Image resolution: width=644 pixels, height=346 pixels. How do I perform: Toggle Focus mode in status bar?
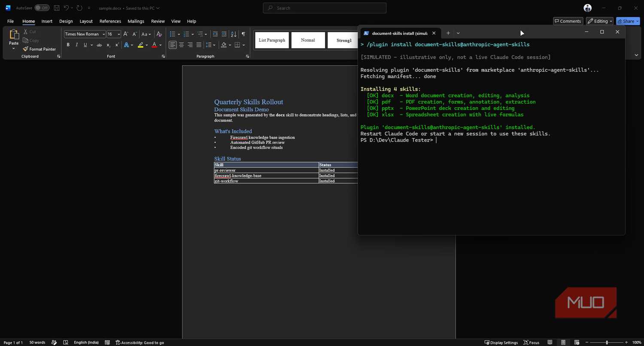tap(531, 343)
